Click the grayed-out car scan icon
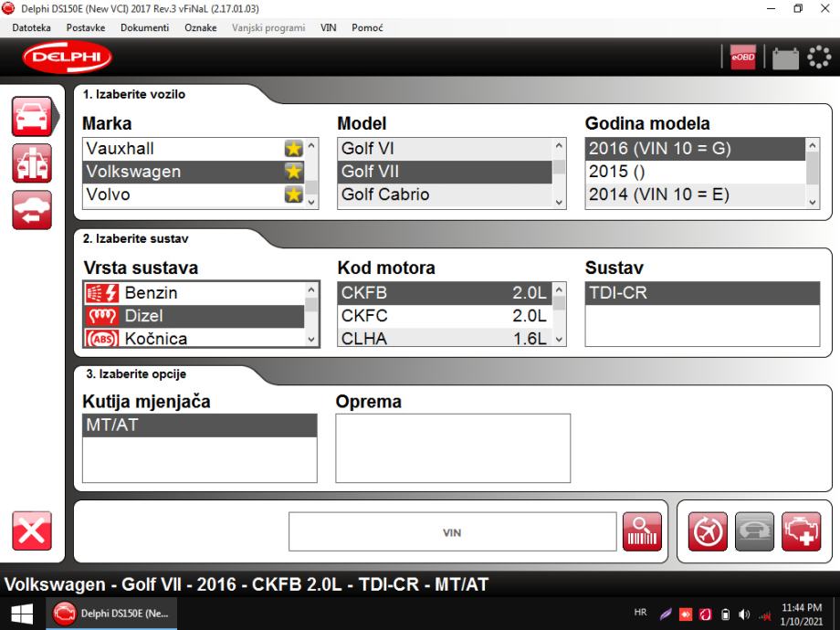The width and height of the screenshot is (840, 630). coord(754,532)
